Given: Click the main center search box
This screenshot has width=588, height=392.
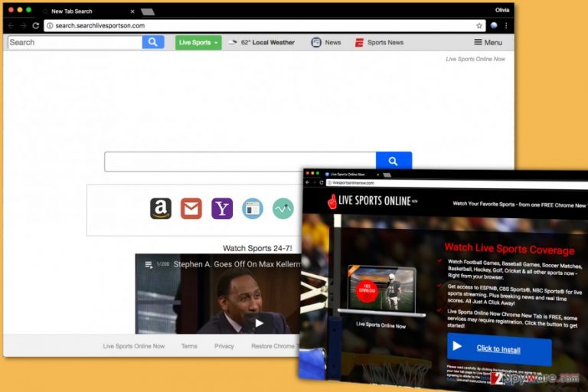Looking at the screenshot, I should 240,162.
